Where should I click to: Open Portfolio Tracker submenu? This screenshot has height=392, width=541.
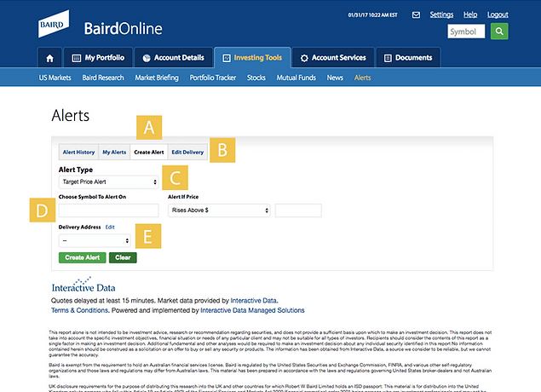[x=212, y=78]
